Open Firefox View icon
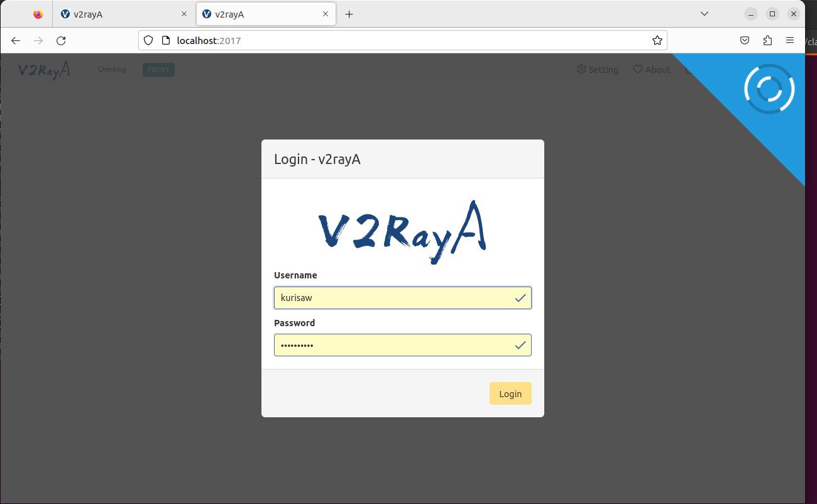 coord(38,14)
